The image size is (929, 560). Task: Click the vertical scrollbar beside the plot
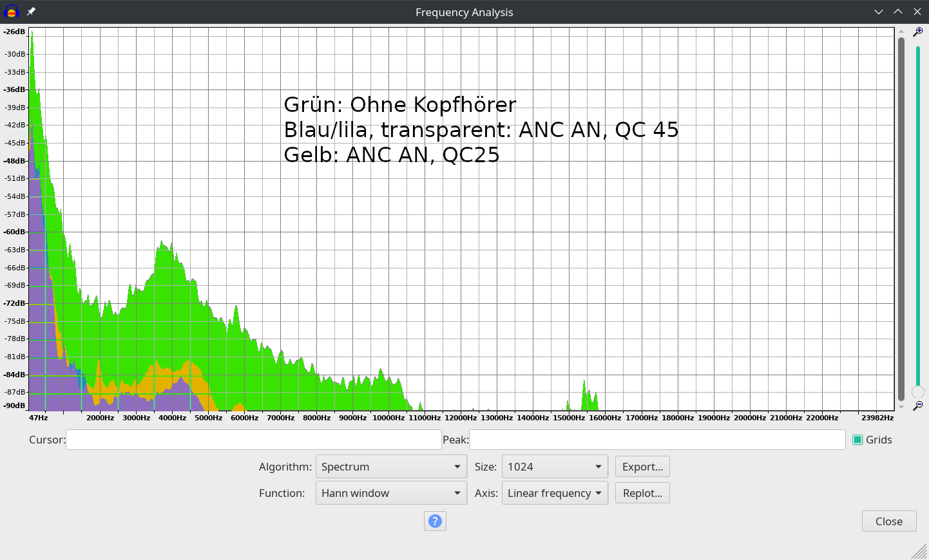coord(901,219)
